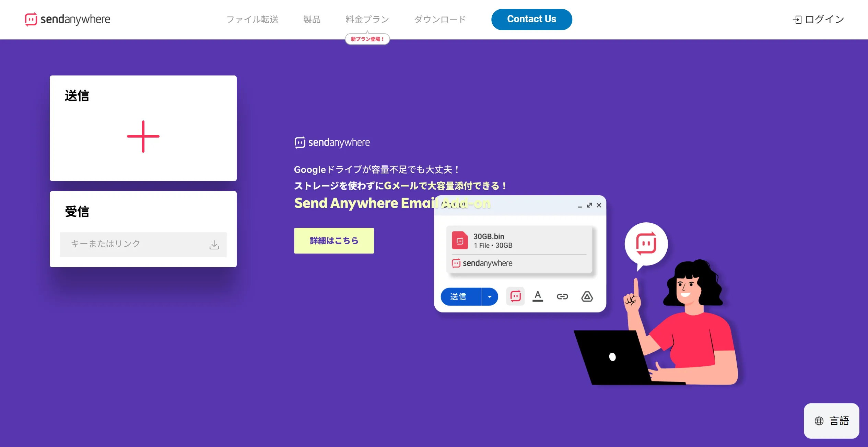
Task: Click the insert link icon
Action: point(562,296)
